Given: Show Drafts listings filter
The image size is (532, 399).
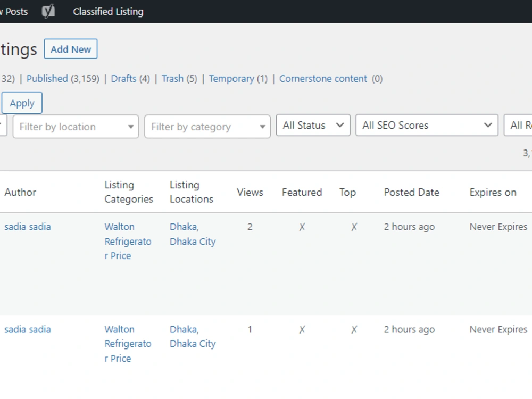Looking at the screenshot, I should pos(123,79).
